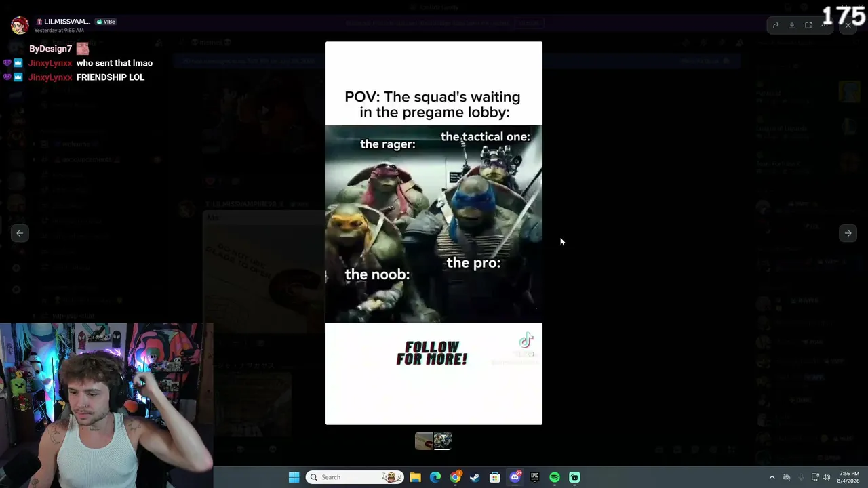Open Microsoft Store from the taskbar

[x=495, y=477]
